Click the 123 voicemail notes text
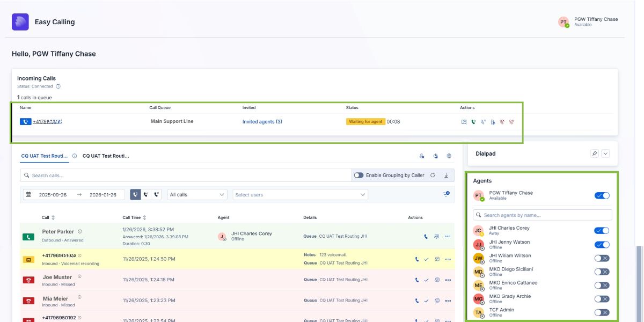Viewport: 644px width, 322px height. click(333, 254)
